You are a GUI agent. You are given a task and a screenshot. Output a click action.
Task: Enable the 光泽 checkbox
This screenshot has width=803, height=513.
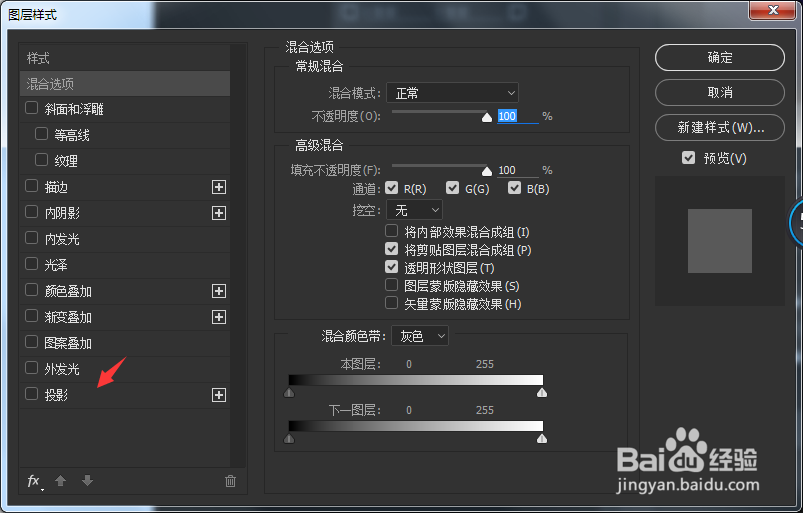pyautogui.click(x=32, y=264)
